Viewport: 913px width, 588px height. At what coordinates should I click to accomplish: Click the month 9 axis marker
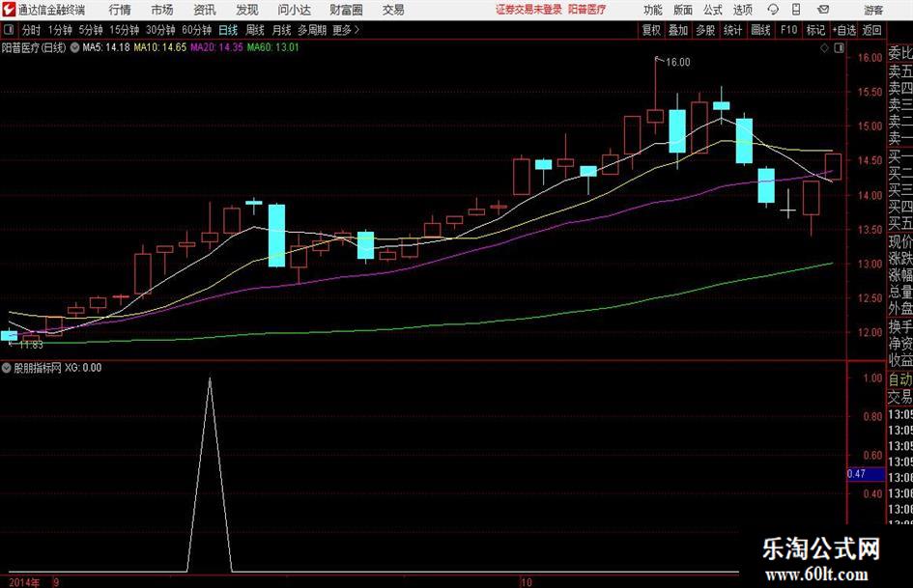point(56,582)
